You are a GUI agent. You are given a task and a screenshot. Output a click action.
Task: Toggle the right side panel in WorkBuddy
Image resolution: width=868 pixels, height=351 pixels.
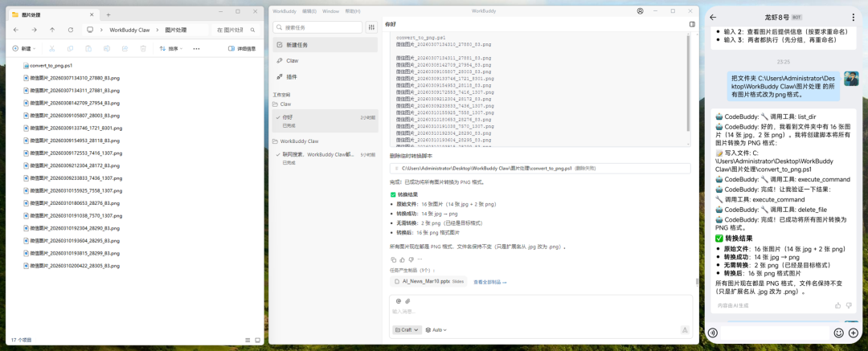click(x=692, y=25)
